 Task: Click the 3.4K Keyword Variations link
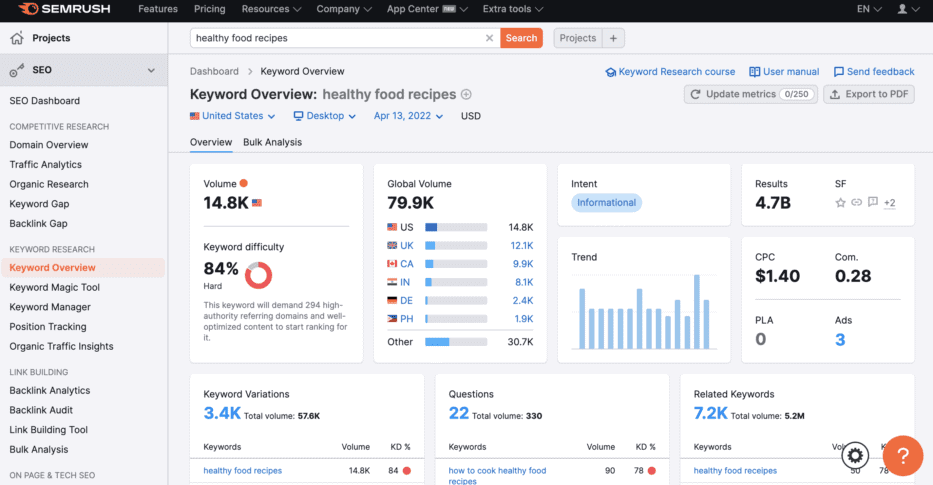click(x=222, y=413)
